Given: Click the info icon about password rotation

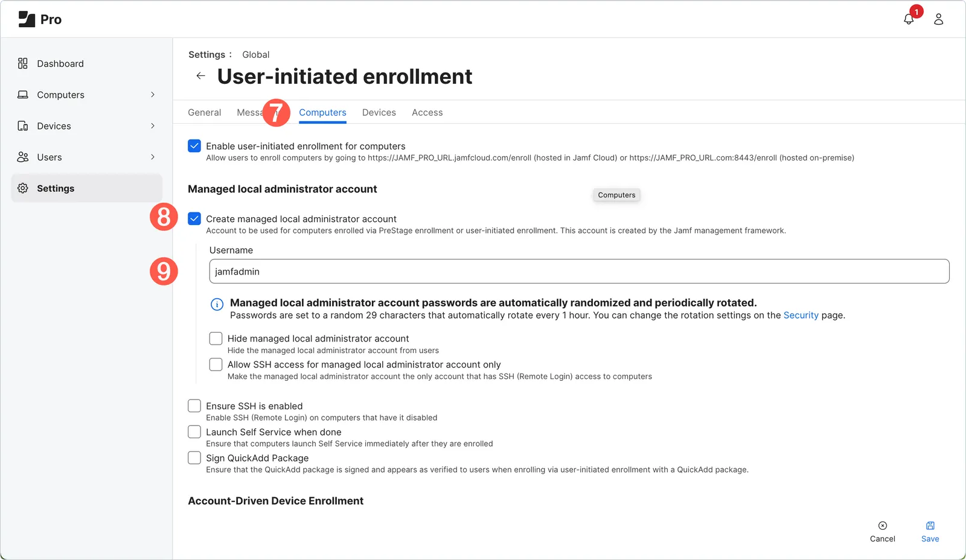Looking at the screenshot, I should (216, 304).
